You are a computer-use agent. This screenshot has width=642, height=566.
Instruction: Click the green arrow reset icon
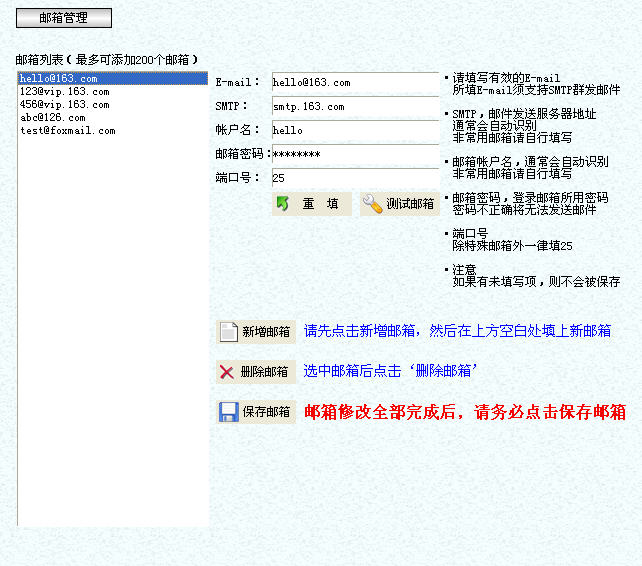tap(283, 204)
